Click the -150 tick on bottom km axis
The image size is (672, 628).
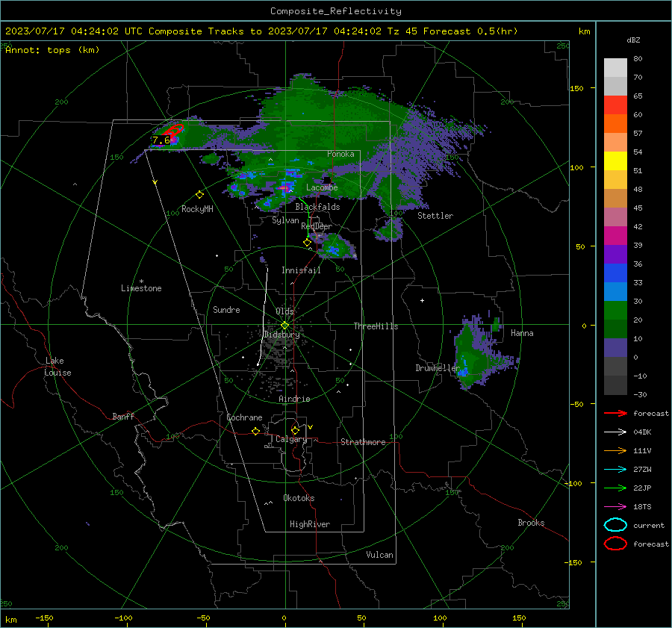click(x=44, y=618)
